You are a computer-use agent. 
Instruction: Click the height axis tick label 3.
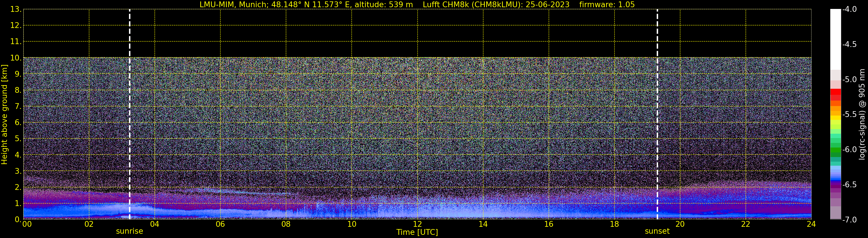click(x=18, y=171)
